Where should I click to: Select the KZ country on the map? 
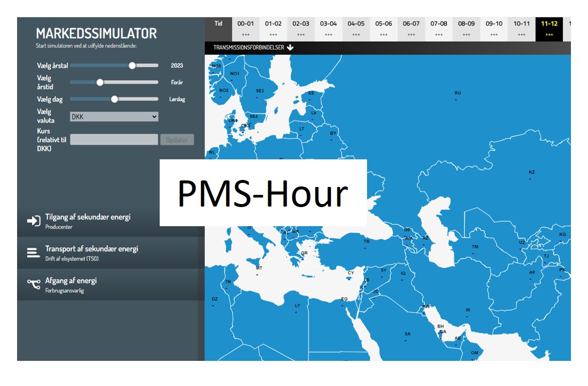click(x=532, y=172)
